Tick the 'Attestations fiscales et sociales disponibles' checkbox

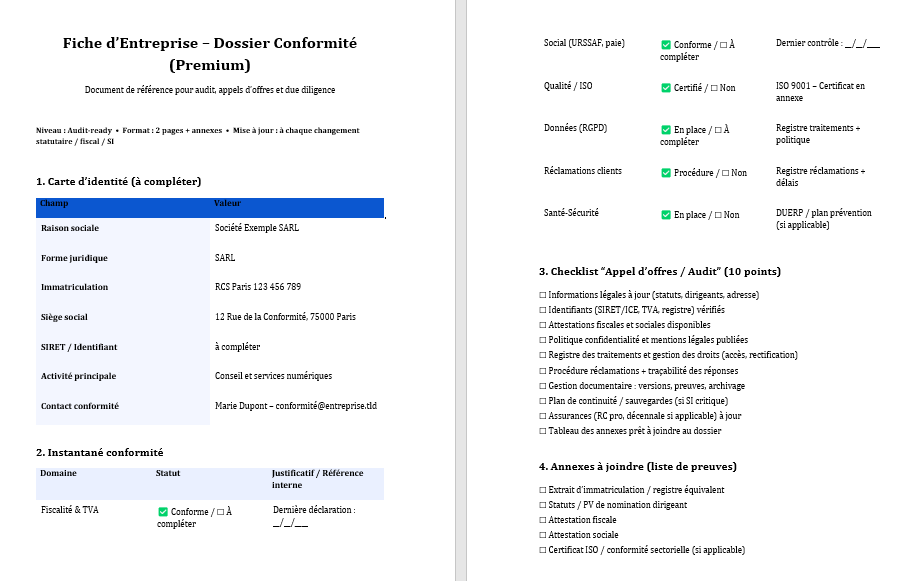click(x=543, y=325)
